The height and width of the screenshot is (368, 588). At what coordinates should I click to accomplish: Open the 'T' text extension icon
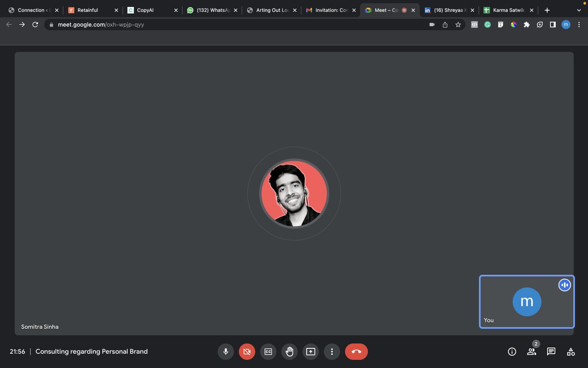(x=500, y=25)
